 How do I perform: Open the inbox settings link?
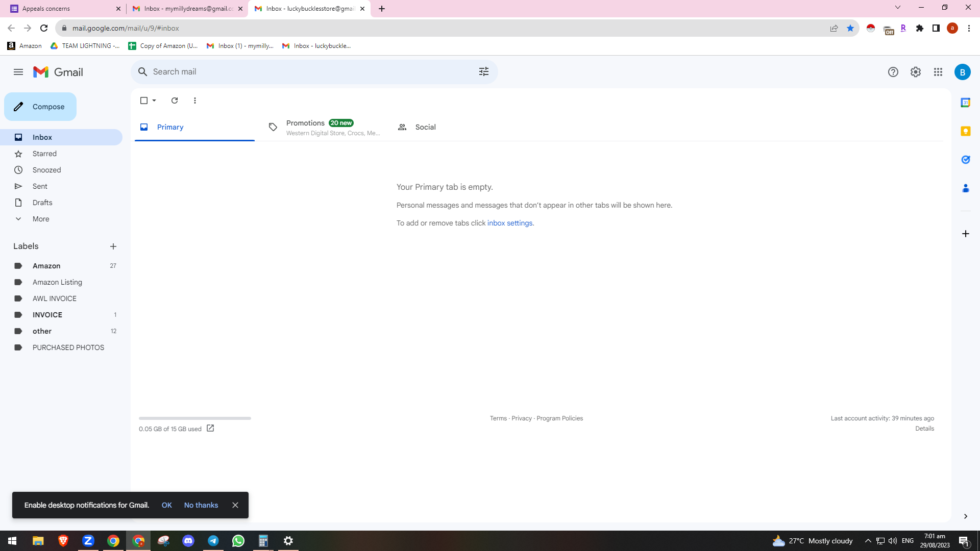pos(510,223)
